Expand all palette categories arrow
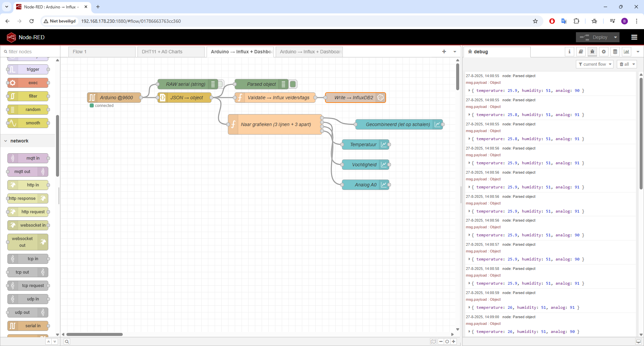 (x=55, y=342)
